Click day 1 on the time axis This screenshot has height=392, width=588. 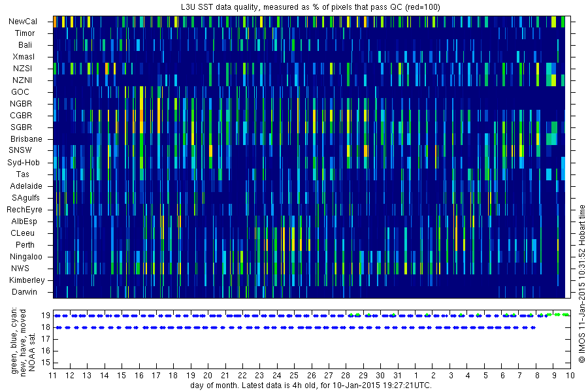(416, 376)
